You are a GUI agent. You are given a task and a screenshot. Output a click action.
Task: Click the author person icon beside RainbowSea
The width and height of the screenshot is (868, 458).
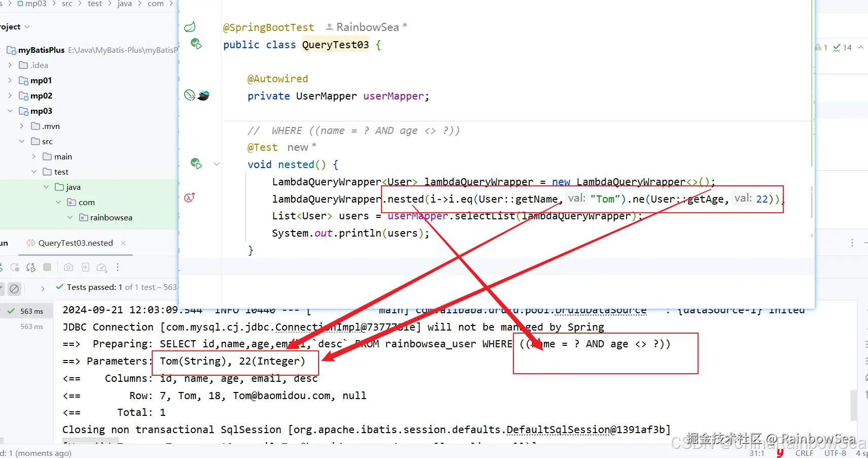click(329, 27)
